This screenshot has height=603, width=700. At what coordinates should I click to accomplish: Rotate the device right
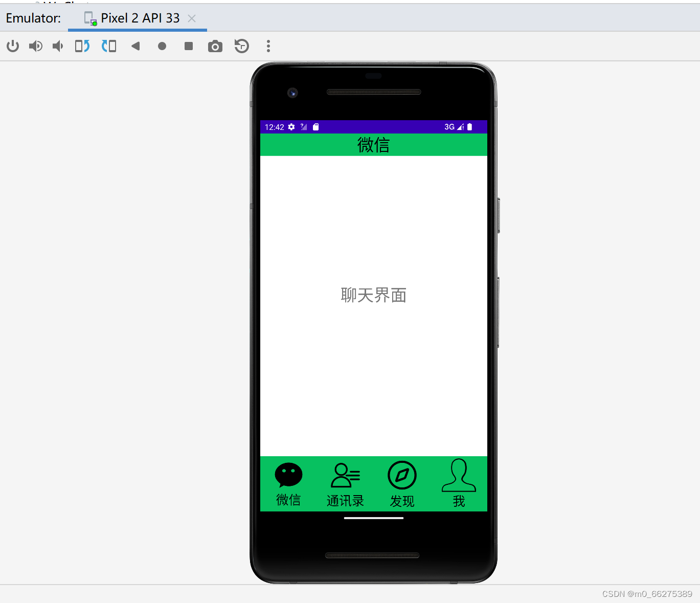tap(109, 46)
